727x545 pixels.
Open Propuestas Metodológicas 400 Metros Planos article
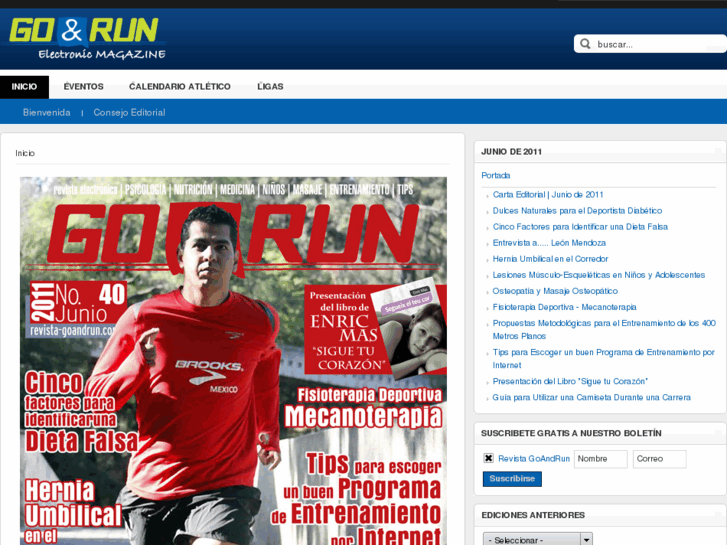coord(604,329)
